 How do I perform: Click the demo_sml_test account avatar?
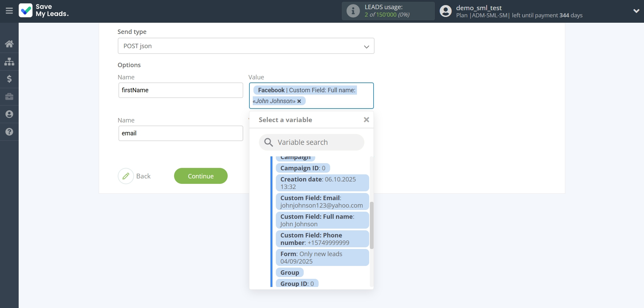(x=446, y=11)
